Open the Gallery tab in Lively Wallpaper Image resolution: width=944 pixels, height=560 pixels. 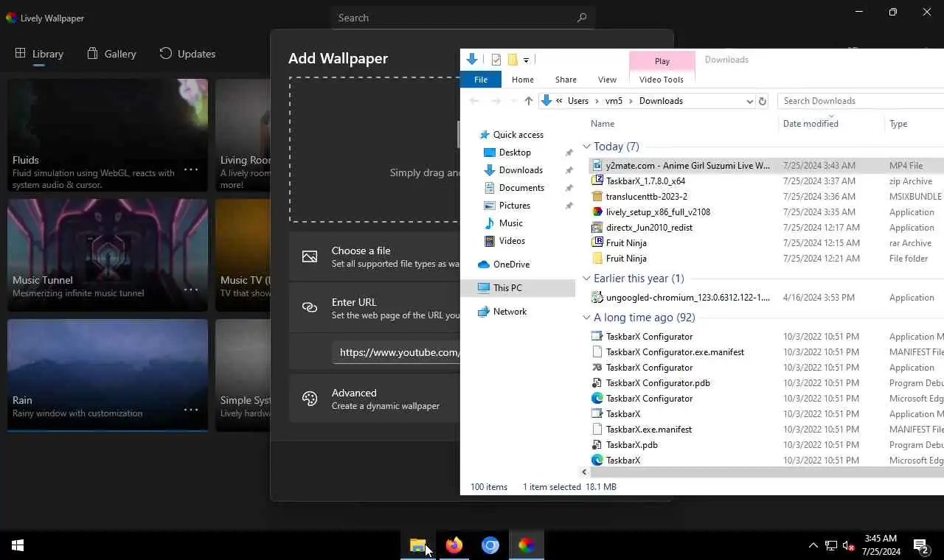click(x=111, y=54)
